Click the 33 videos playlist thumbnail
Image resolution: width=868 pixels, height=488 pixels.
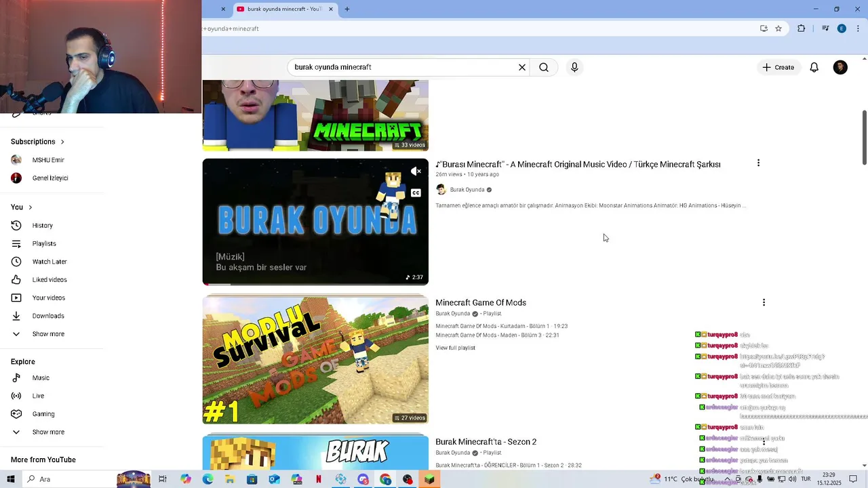[315, 115]
